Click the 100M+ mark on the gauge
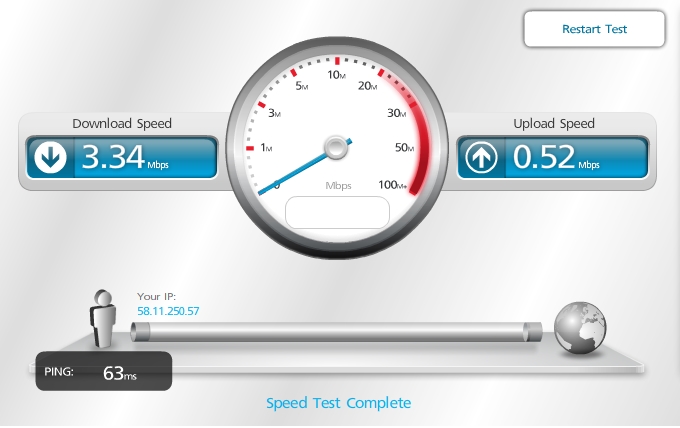The height and width of the screenshot is (428, 680). pyautogui.click(x=392, y=185)
